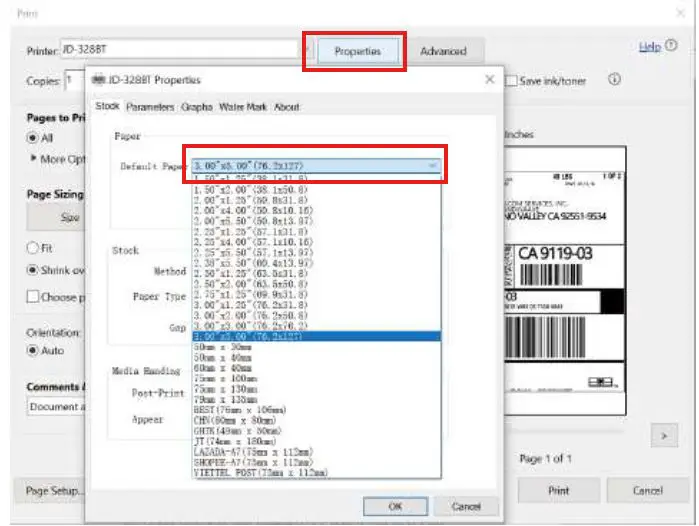
Task: Select the 75mm x 100mm paper option
Action: pyautogui.click(x=317, y=378)
